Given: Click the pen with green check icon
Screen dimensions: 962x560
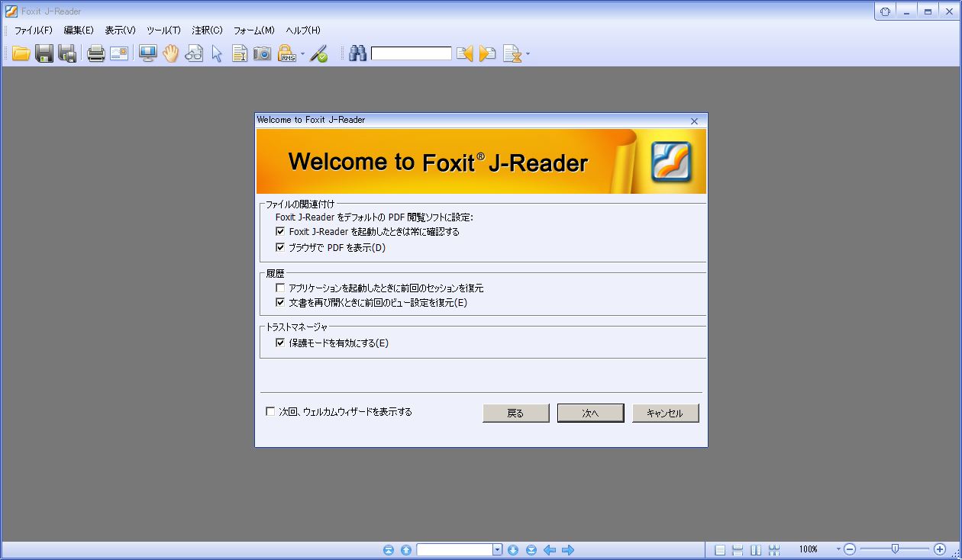Looking at the screenshot, I should [319, 53].
